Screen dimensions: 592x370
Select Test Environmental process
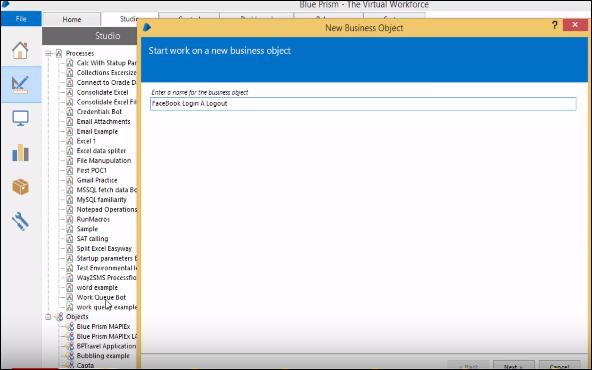coord(106,268)
